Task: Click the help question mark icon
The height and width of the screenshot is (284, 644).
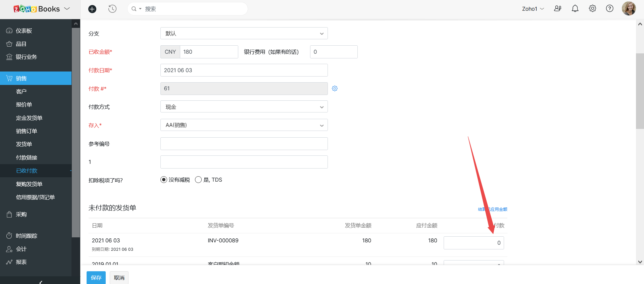Action: point(609,9)
